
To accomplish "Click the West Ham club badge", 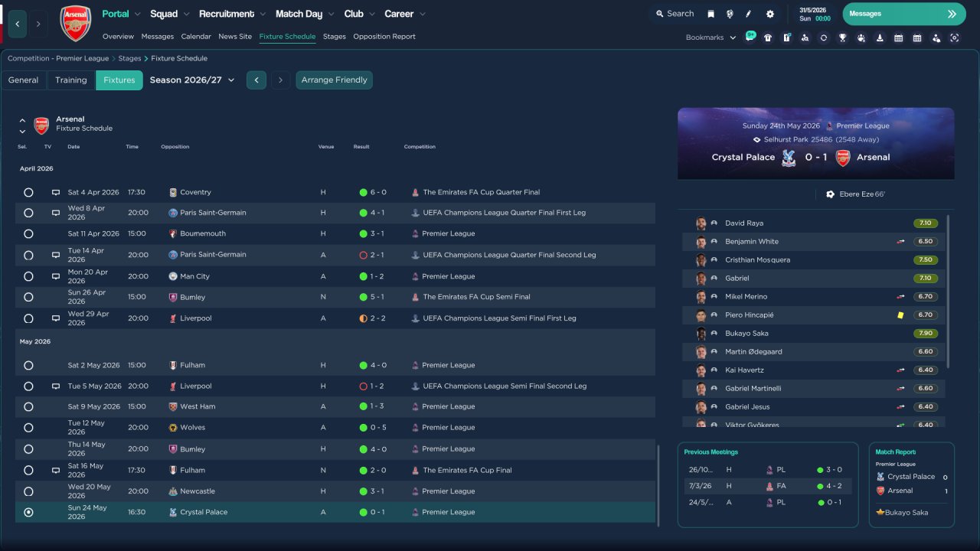I will point(173,406).
